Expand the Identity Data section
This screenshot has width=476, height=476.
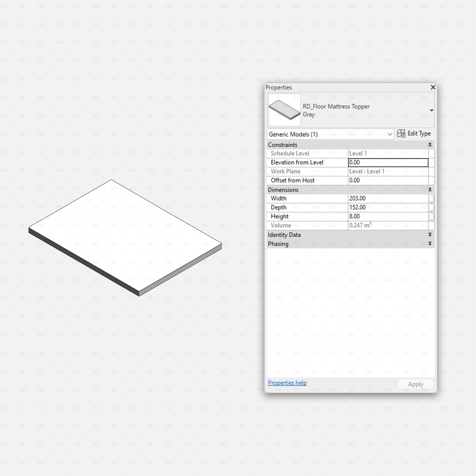pos(430,235)
